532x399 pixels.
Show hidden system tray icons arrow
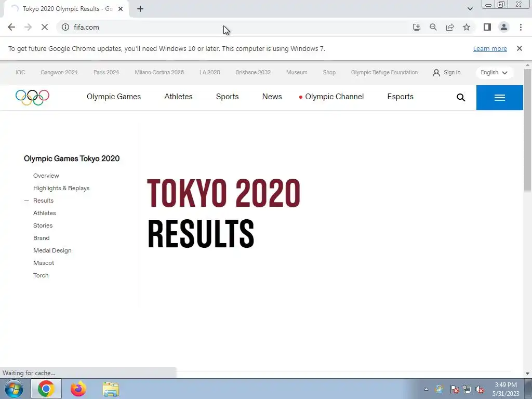coord(426,389)
